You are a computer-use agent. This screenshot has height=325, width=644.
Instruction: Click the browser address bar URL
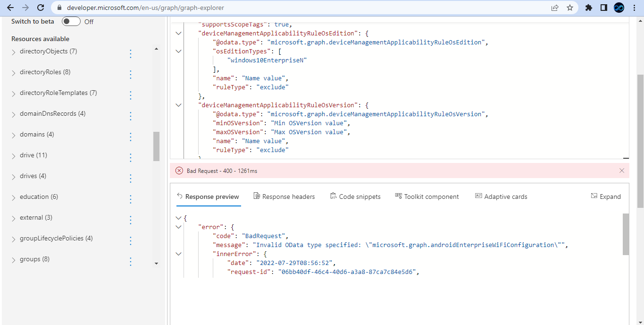pos(145,8)
